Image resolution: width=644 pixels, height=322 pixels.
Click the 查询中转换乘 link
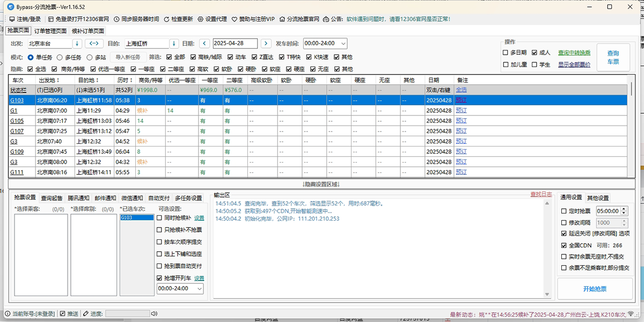click(574, 53)
